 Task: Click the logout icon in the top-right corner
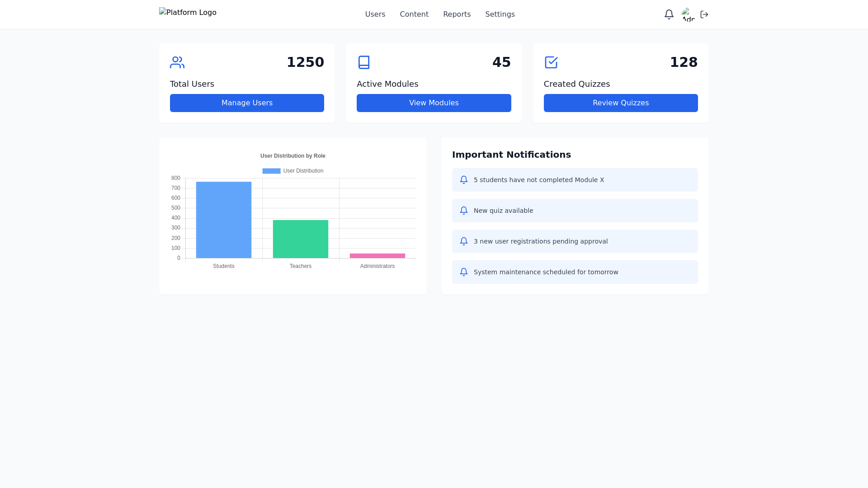[x=704, y=14]
